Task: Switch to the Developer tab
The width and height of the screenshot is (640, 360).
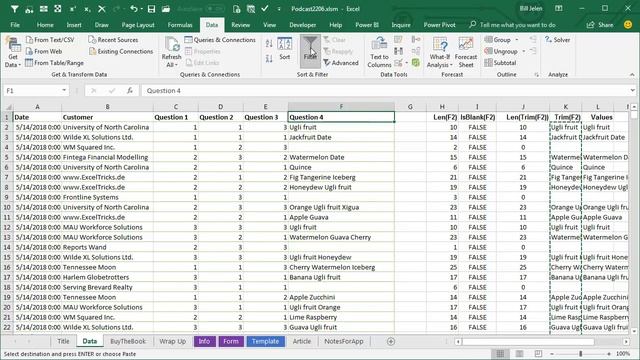Action: 302,25
